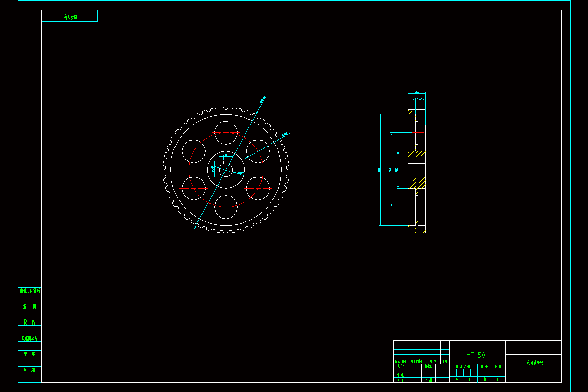Pick the hatched upper hub in the section view
The image size is (588, 392).
(417, 156)
